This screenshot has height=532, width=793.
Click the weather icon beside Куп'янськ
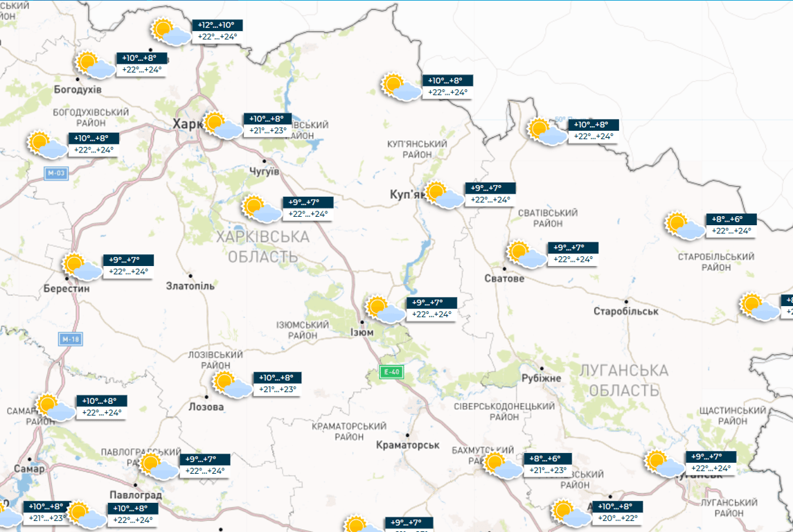tap(444, 195)
